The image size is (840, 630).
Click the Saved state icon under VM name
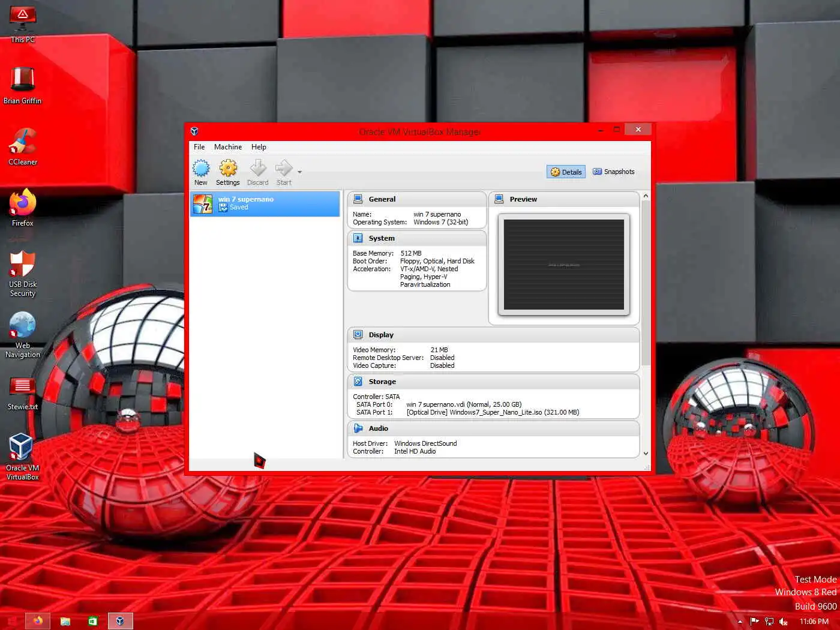223,208
